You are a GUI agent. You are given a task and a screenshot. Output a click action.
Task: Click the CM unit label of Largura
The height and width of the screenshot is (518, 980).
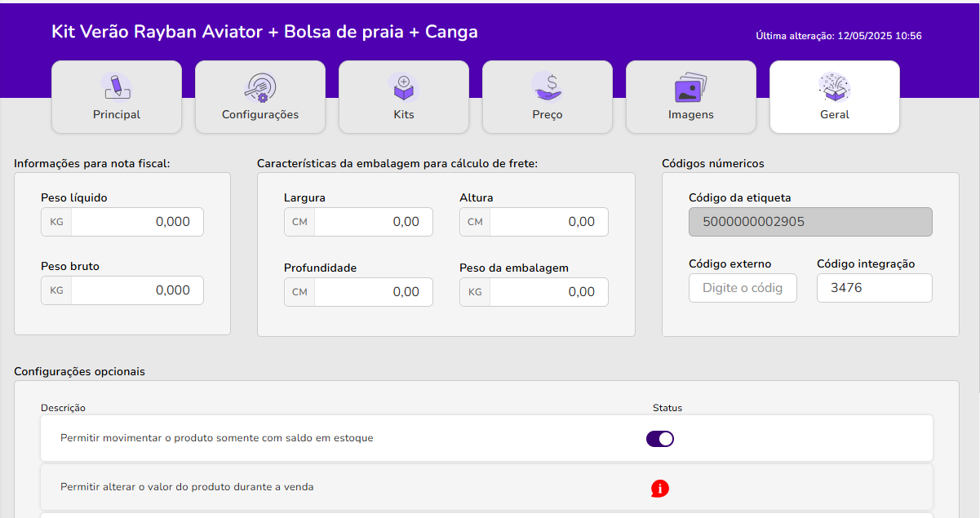tap(299, 222)
